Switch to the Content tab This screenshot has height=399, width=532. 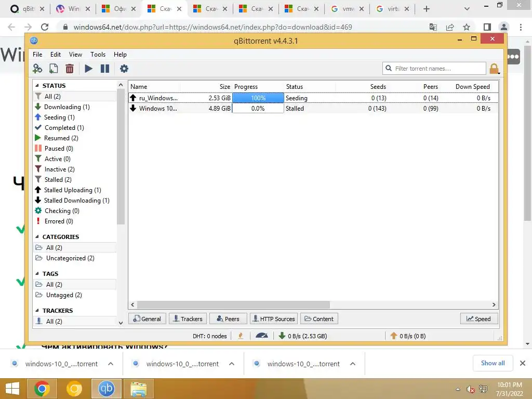coord(320,318)
